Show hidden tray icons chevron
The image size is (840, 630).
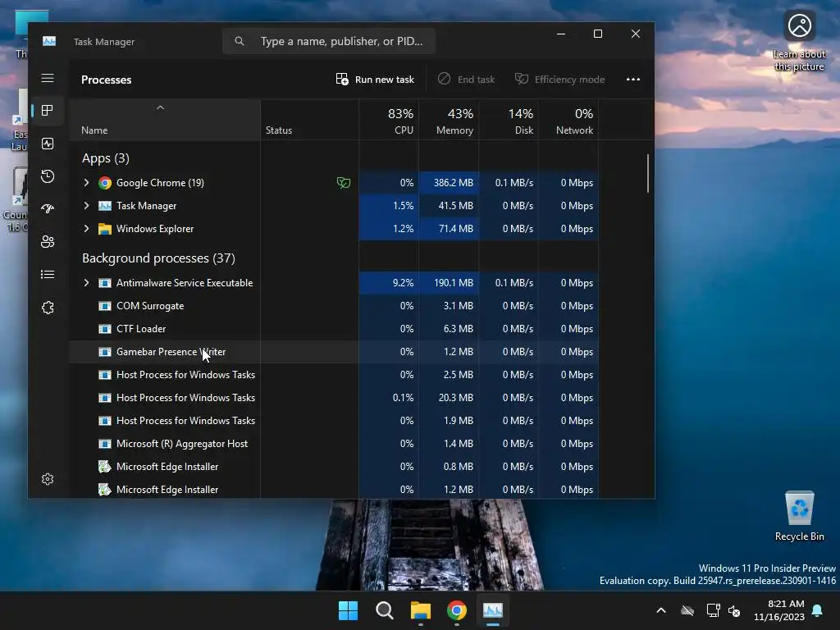[x=661, y=610]
